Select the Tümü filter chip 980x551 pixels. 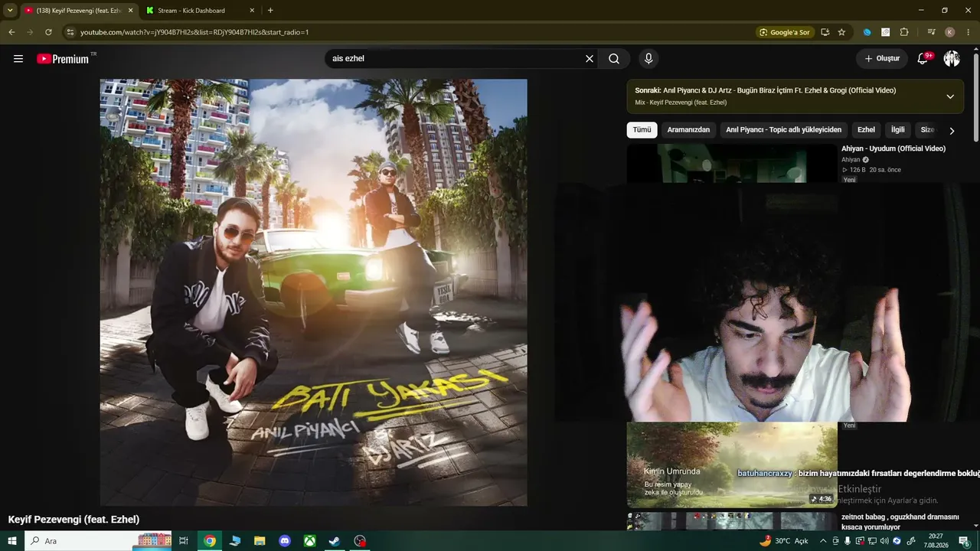(x=642, y=130)
